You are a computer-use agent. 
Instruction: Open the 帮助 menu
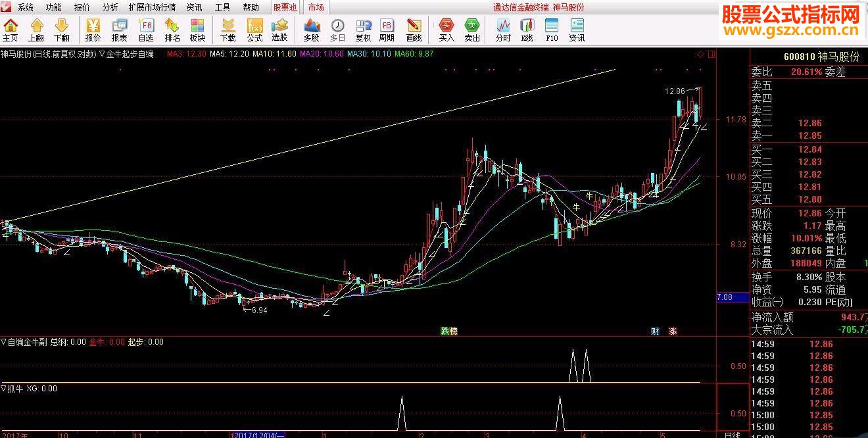click(251, 7)
